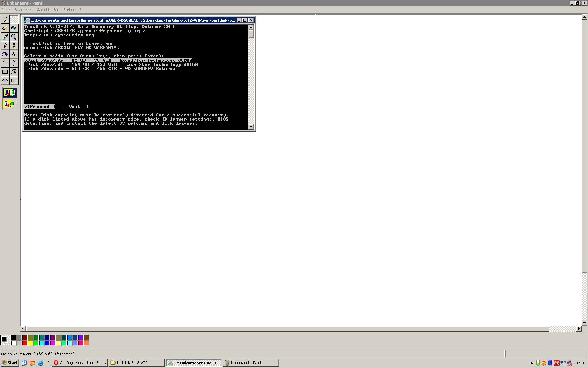Pick the bright red color swatch
The width and height of the screenshot is (588, 368).
(x=24, y=343)
